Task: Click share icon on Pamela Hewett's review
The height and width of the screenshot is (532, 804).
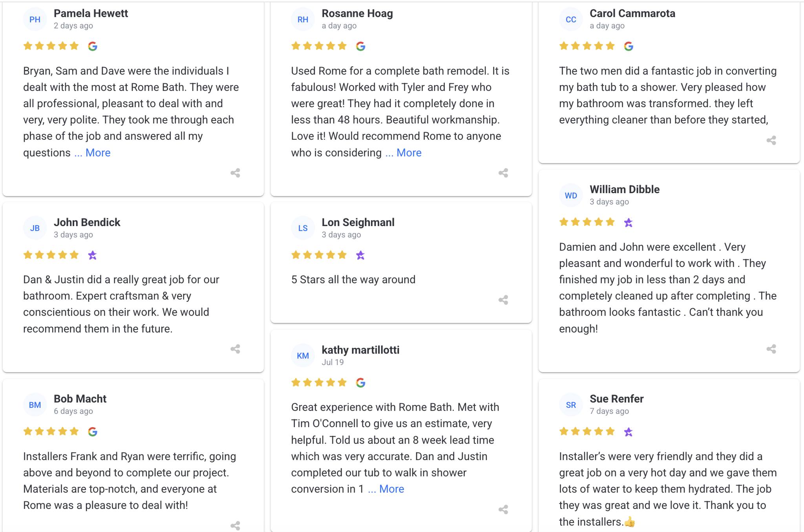Action: coord(235,173)
